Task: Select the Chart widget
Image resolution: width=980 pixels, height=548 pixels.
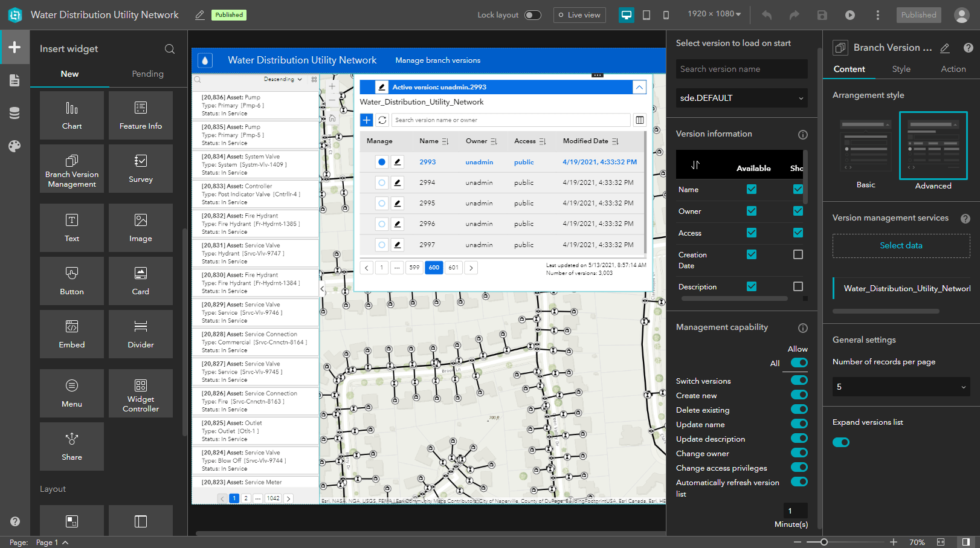Action: point(72,115)
